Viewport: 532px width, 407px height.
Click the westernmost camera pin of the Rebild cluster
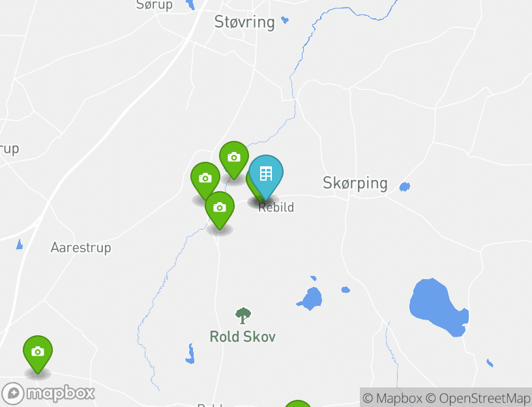point(205,179)
